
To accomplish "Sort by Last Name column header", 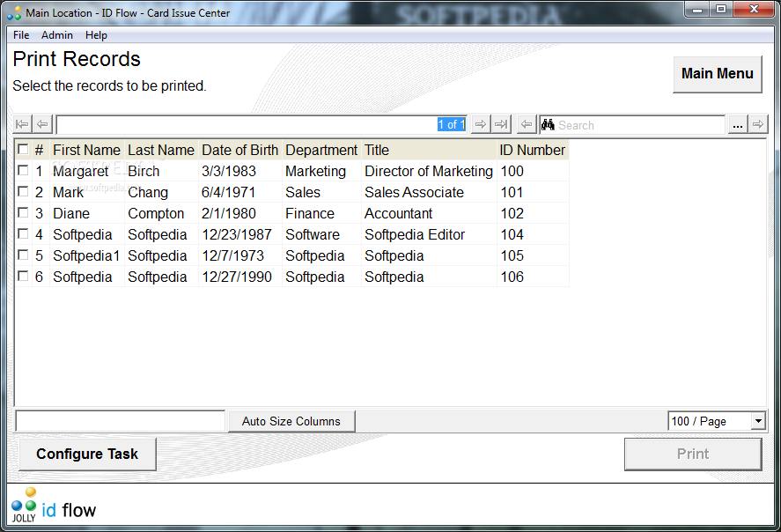I will point(161,150).
